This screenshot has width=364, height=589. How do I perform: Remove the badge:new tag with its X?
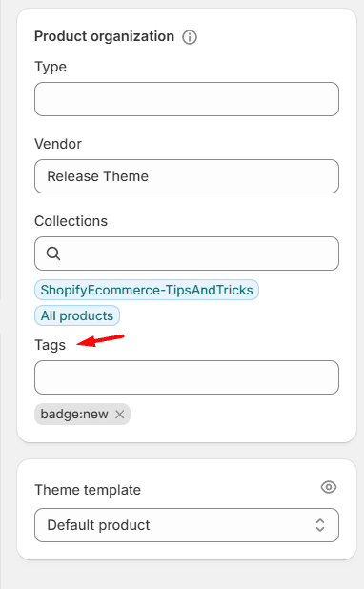pyautogui.click(x=120, y=415)
